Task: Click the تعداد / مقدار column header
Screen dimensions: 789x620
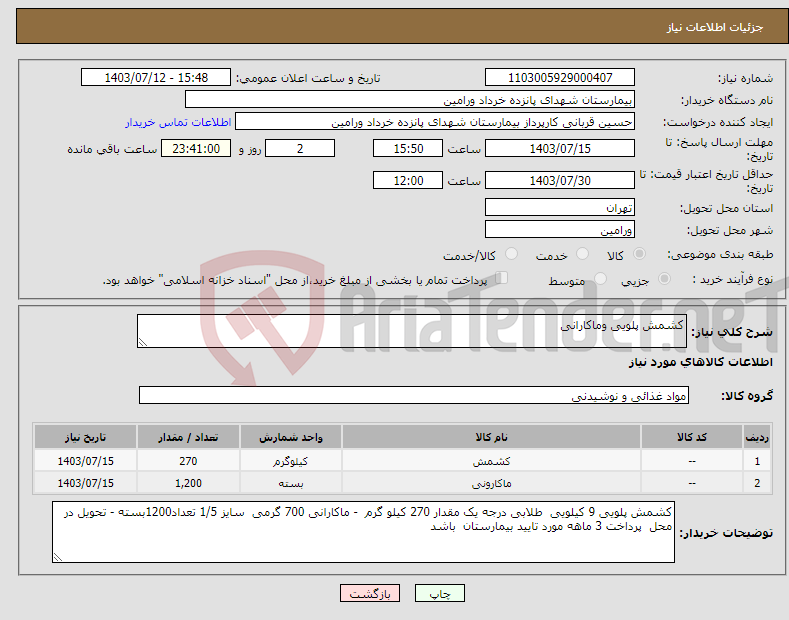Action: pos(188,437)
